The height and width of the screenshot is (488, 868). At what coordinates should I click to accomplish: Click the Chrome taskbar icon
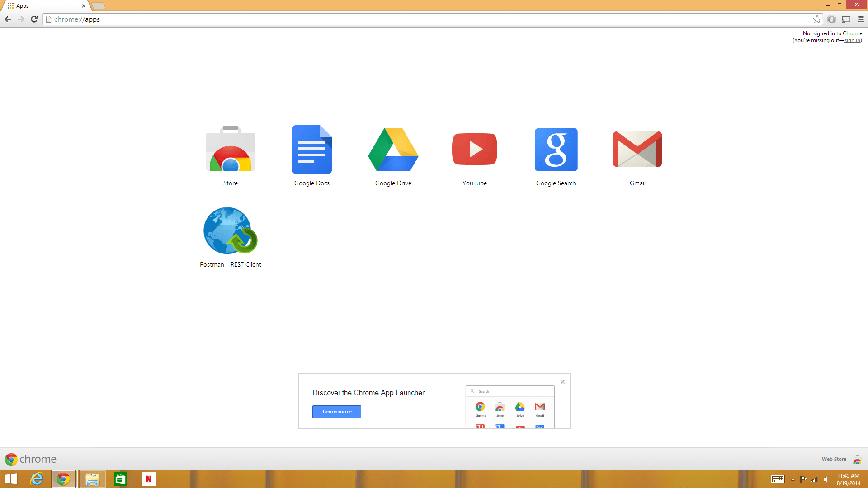coord(63,479)
